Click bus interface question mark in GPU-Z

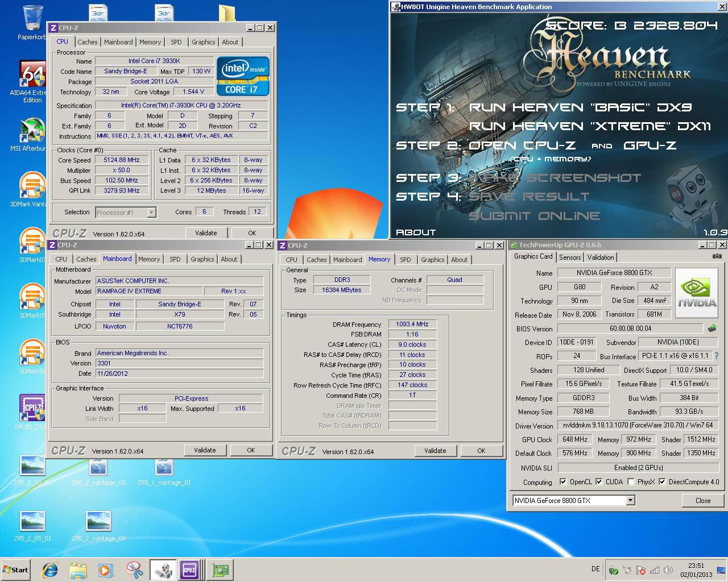(717, 356)
